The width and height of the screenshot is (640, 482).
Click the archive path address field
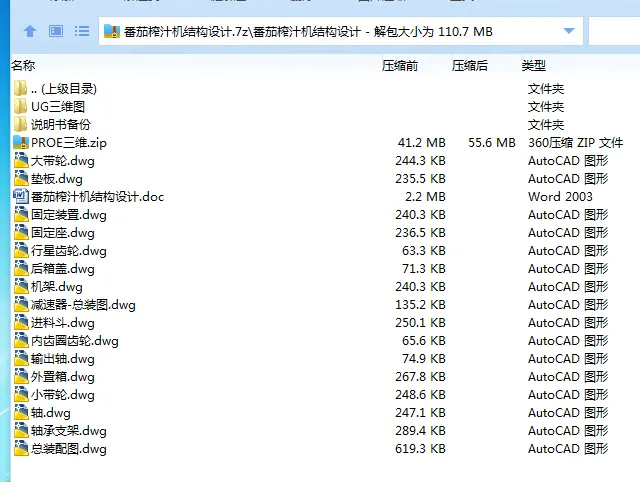(x=340, y=31)
